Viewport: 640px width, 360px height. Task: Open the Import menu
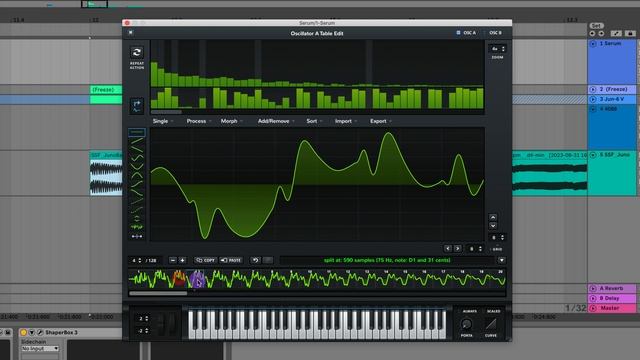pyautogui.click(x=346, y=121)
